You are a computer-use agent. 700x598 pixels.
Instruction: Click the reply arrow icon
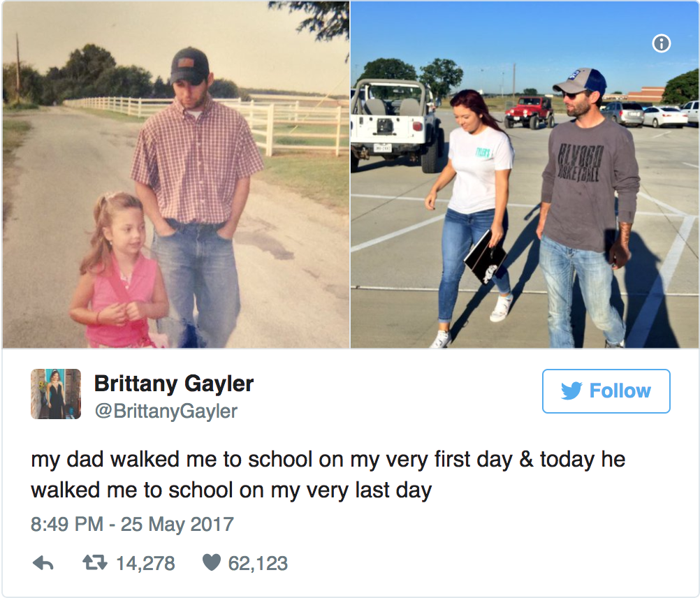click(43, 563)
